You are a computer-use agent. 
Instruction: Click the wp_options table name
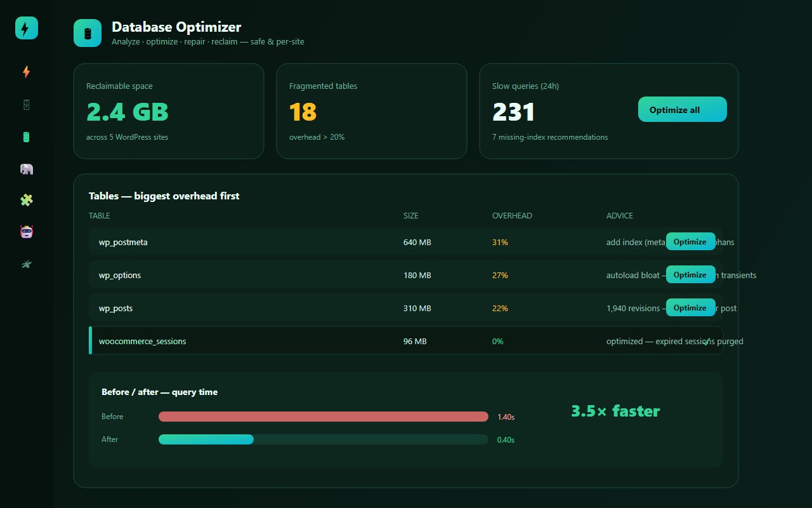coord(120,275)
